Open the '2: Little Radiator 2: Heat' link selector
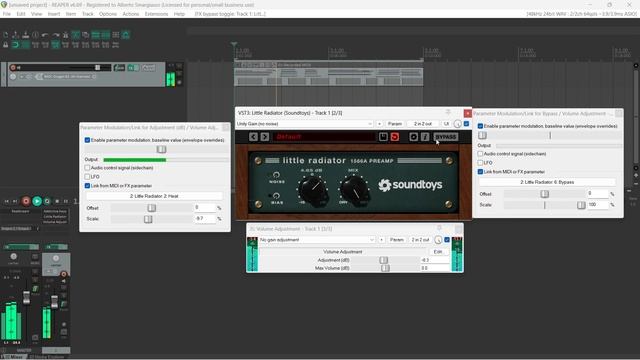Viewport: 640px width, 360px height. coord(155,196)
